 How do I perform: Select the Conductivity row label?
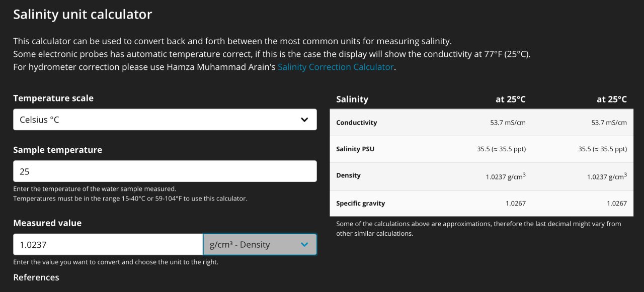coord(356,123)
